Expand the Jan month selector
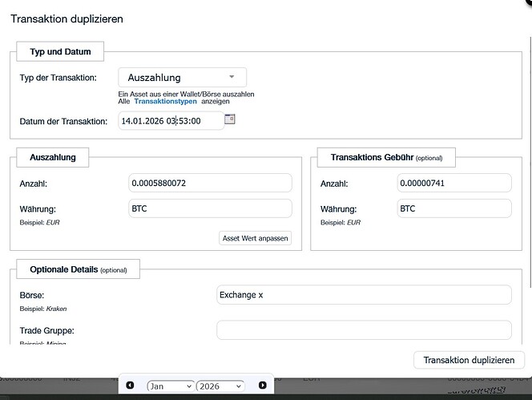This screenshot has width=532, height=400. (170, 386)
